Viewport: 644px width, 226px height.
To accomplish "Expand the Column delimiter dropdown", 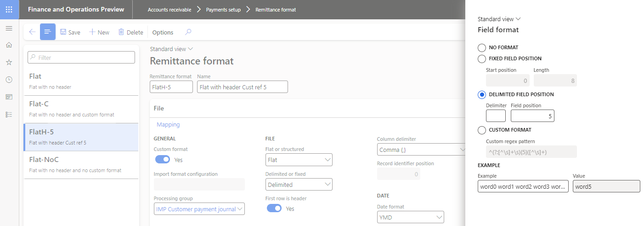I will point(421,150).
